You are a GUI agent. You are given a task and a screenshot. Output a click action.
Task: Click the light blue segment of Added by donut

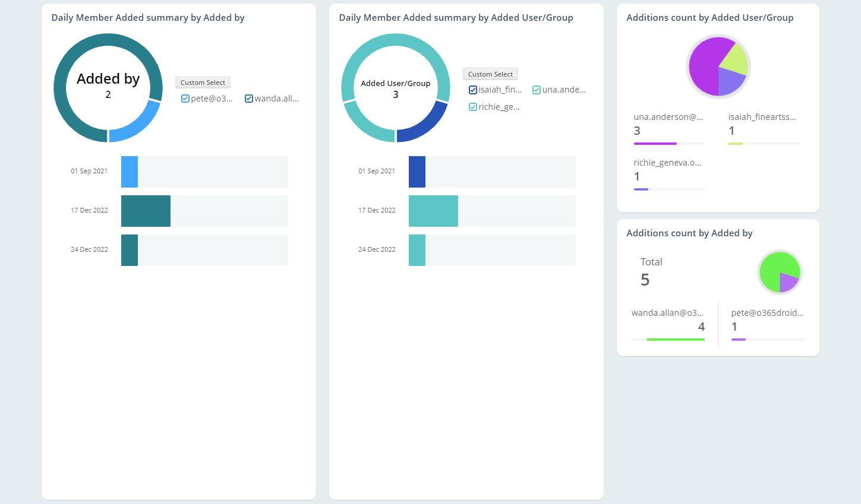[140, 126]
